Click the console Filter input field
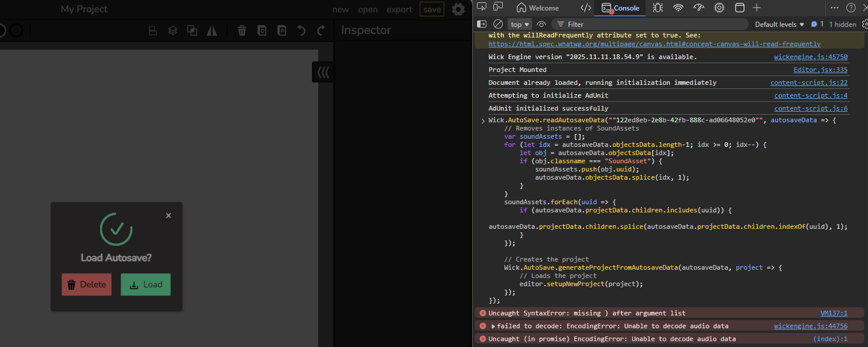The width and height of the screenshot is (868, 347). (x=650, y=24)
